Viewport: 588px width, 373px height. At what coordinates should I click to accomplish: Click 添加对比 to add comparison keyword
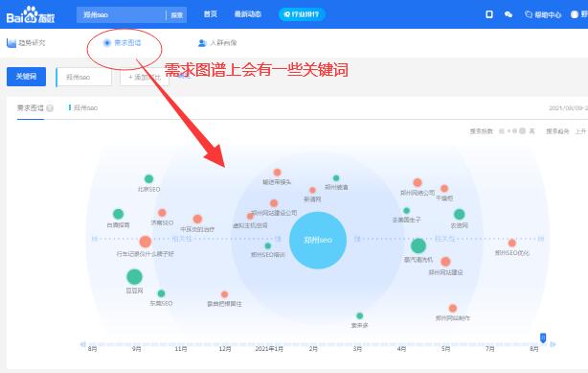tap(145, 77)
